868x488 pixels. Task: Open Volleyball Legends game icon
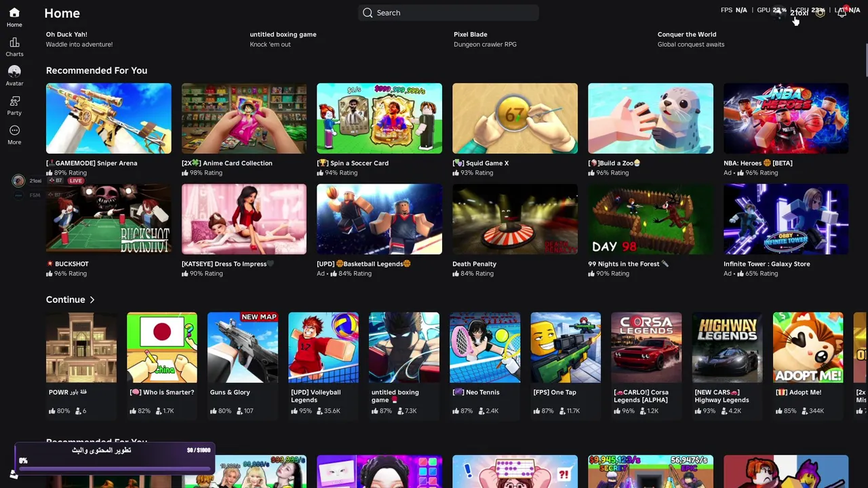[323, 348]
